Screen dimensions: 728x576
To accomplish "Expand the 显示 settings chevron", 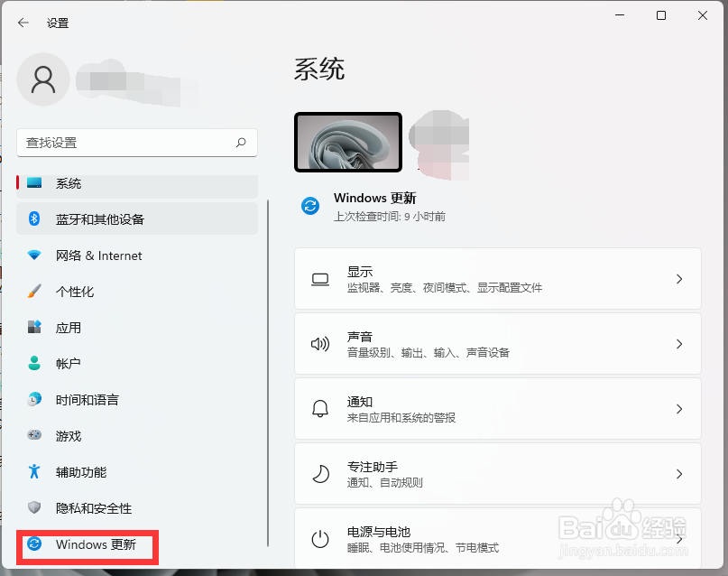I will coord(679,279).
